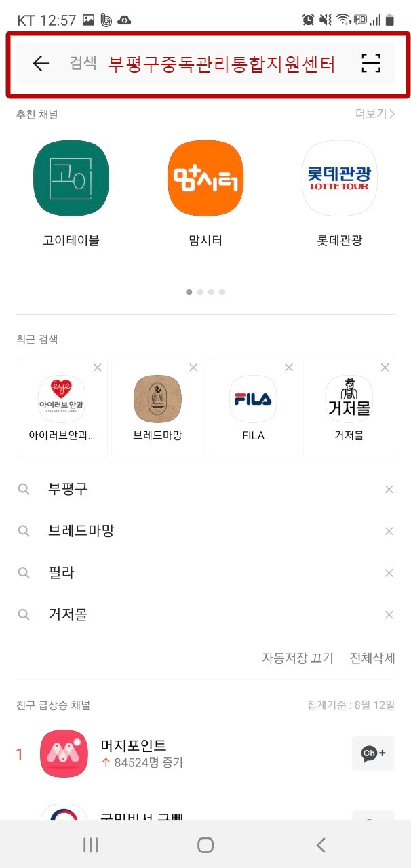Open the 롯데관광 channel icon
Screen dimensions: 411x868
click(339, 178)
